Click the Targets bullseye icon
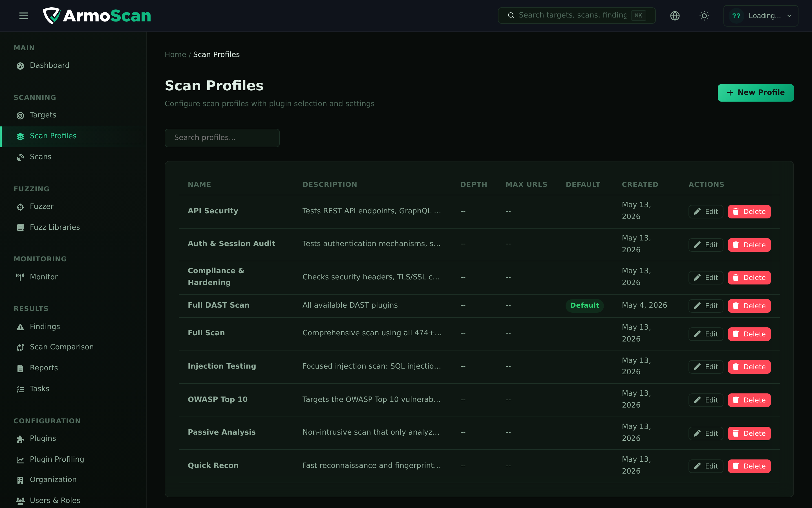This screenshot has width=812, height=508. [x=21, y=116]
